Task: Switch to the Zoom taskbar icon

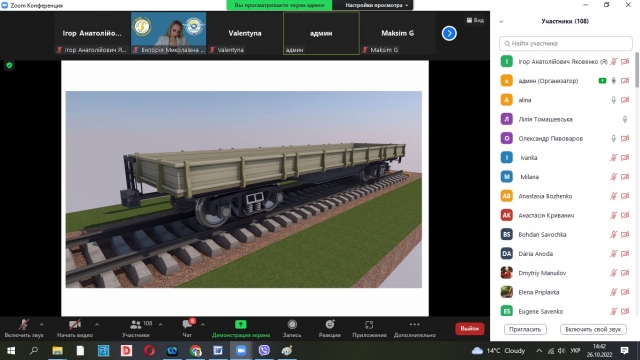Action: coord(241,351)
